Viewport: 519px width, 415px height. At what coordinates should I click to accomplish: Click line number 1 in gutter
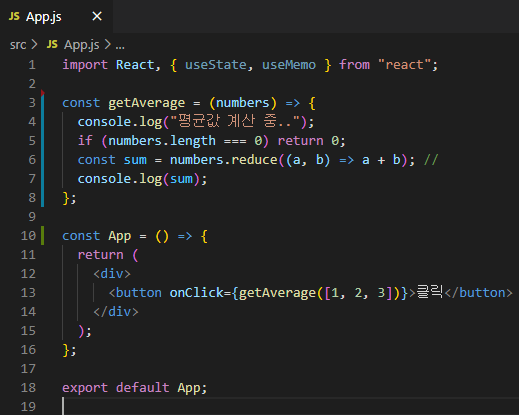(x=32, y=65)
